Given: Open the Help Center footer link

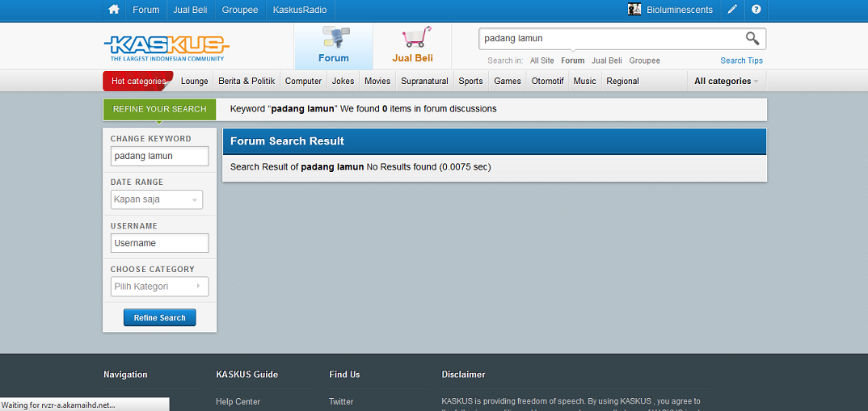Looking at the screenshot, I should 238,401.
